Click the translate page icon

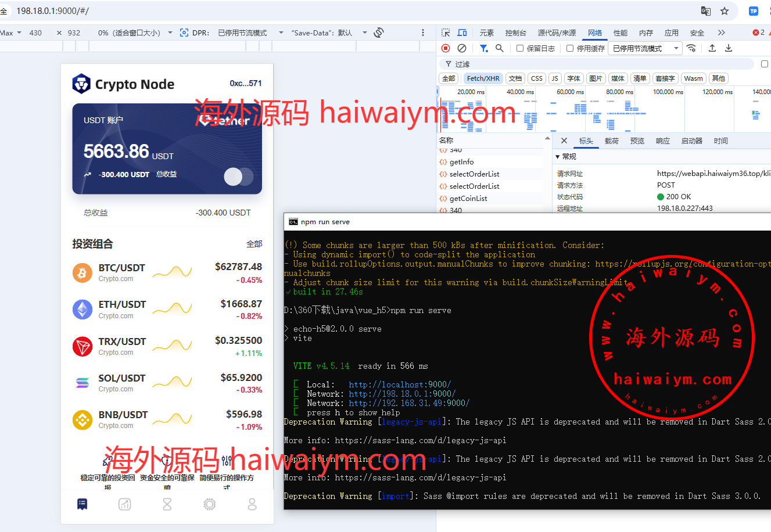[706, 11]
